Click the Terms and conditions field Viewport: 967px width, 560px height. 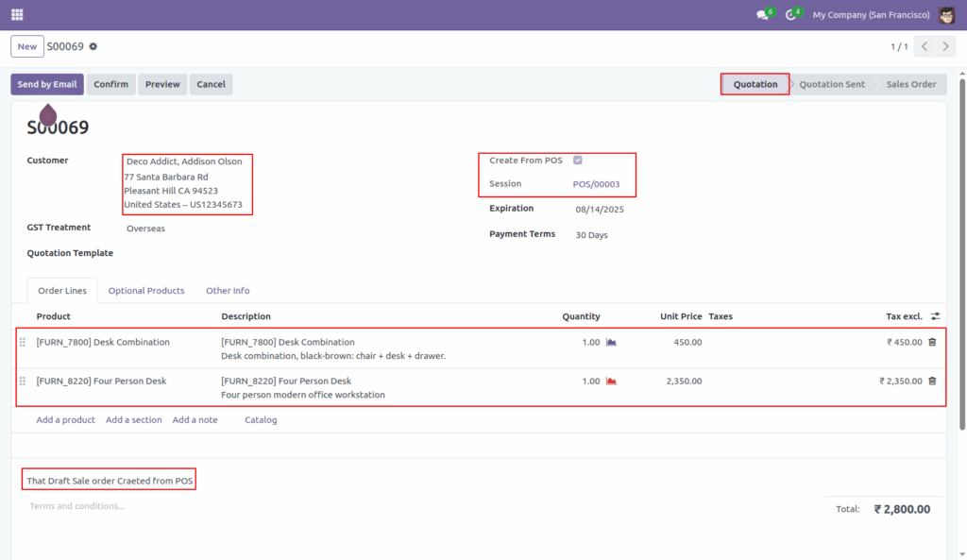tap(76, 505)
